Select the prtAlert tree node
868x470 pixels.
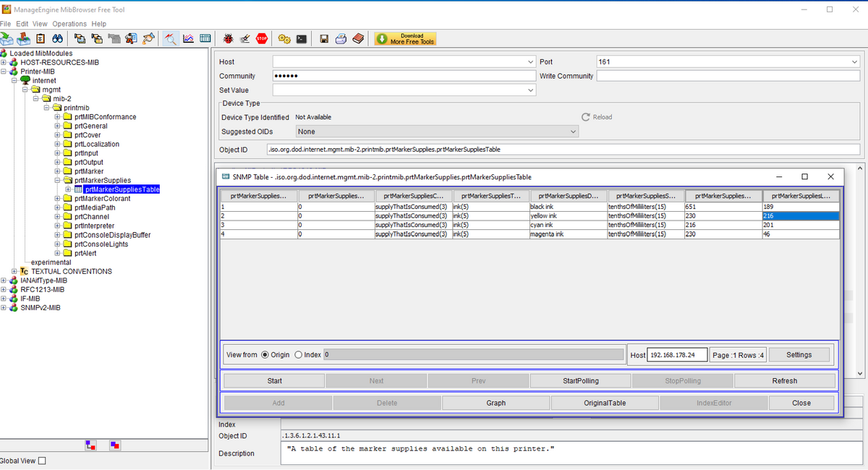(85, 253)
